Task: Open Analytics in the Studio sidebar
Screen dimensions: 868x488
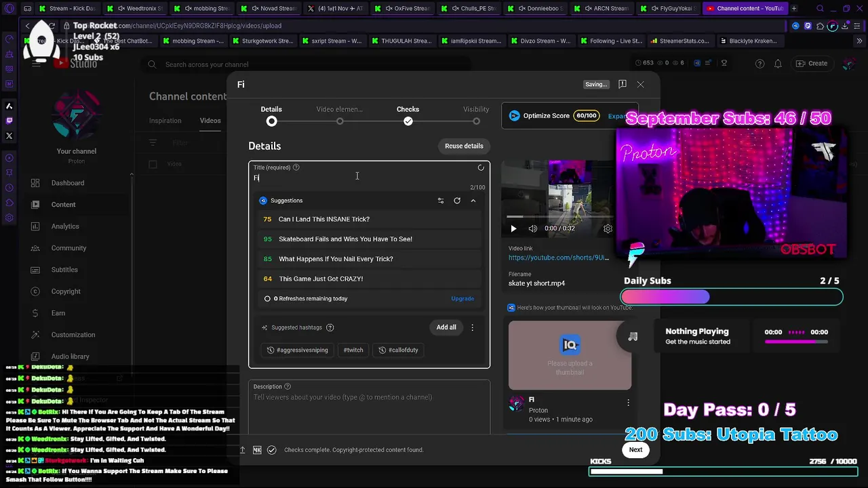Action: [65, 226]
